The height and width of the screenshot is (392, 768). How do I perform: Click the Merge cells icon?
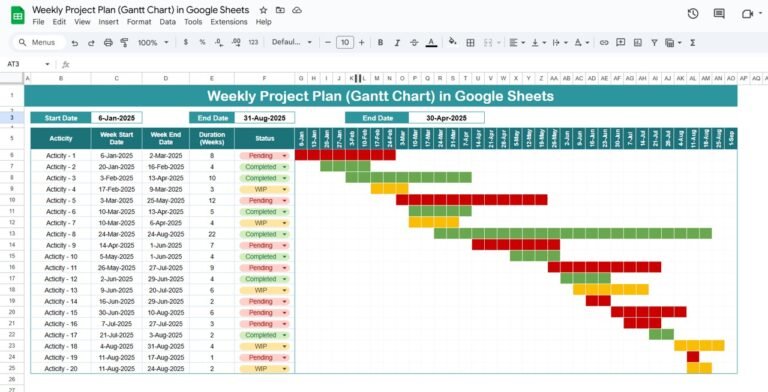pyautogui.click(x=488, y=43)
